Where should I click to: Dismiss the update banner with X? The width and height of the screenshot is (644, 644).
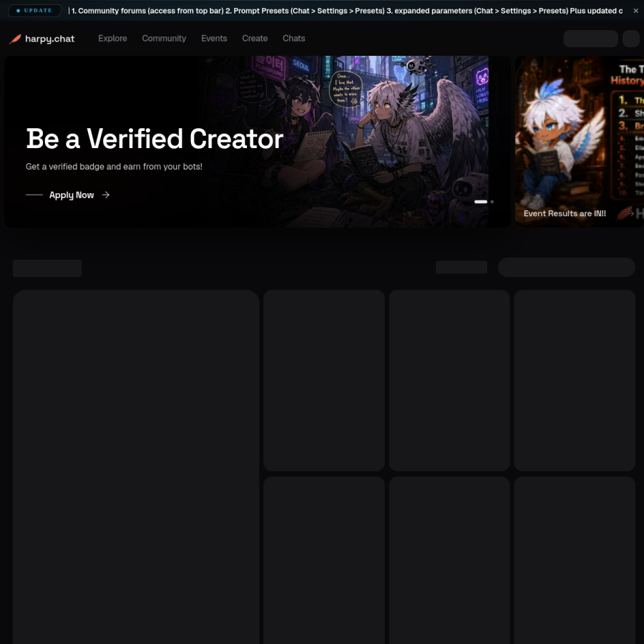tap(636, 11)
